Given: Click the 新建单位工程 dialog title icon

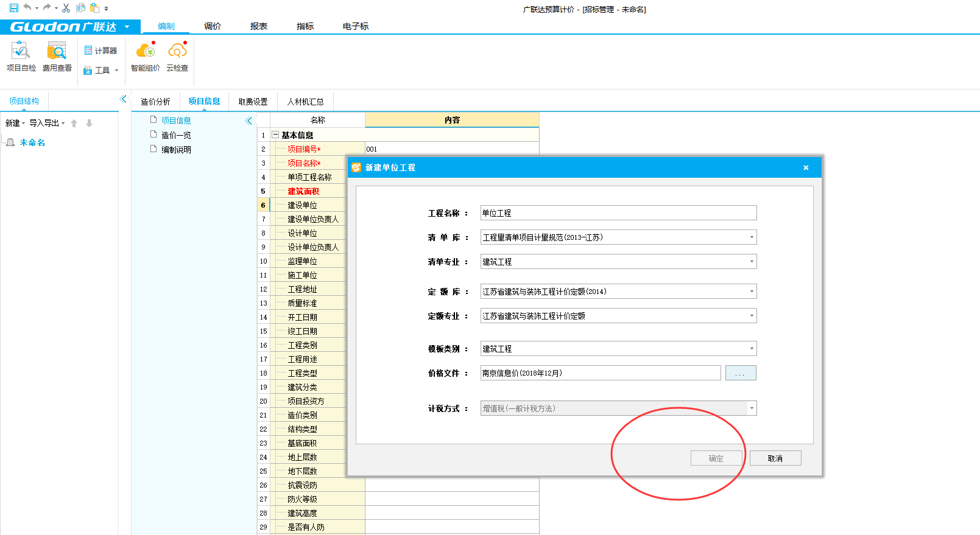Looking at the screenshot, I should pos(356,167).
